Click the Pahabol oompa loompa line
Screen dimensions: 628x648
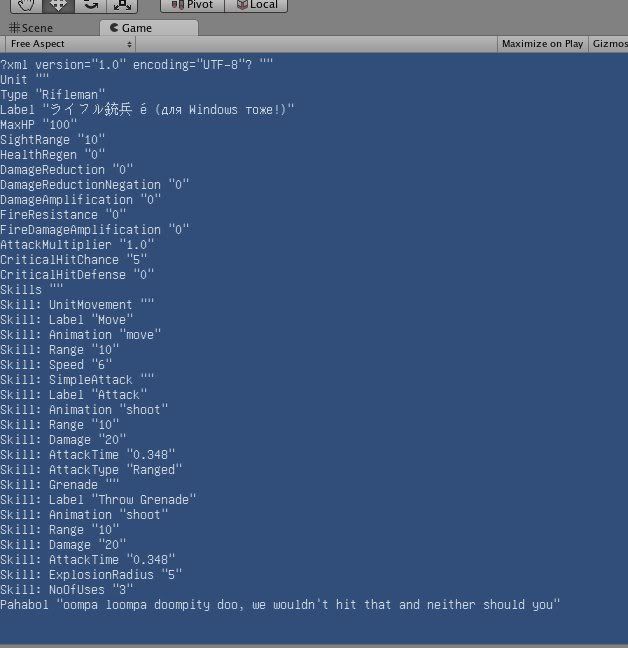[280, 605]
